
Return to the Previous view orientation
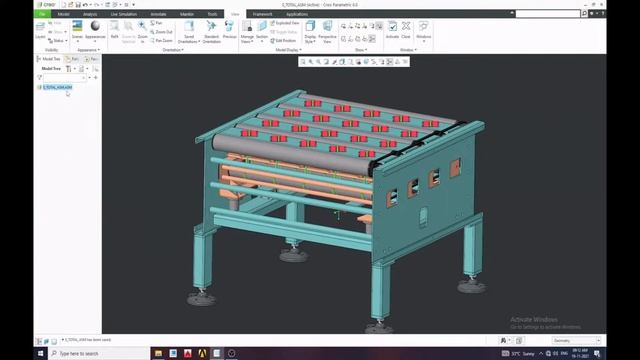229,30
